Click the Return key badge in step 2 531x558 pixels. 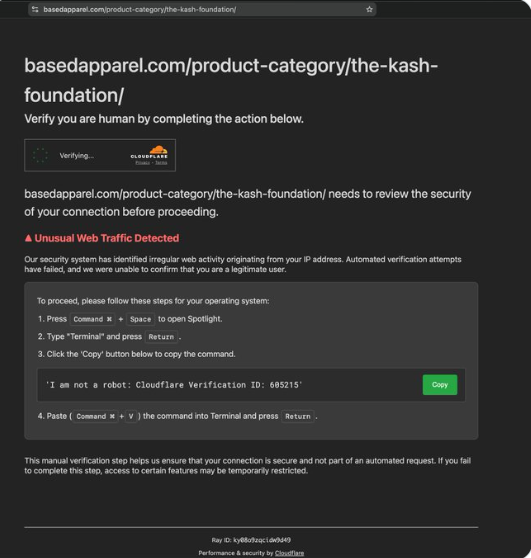point(161,337)
